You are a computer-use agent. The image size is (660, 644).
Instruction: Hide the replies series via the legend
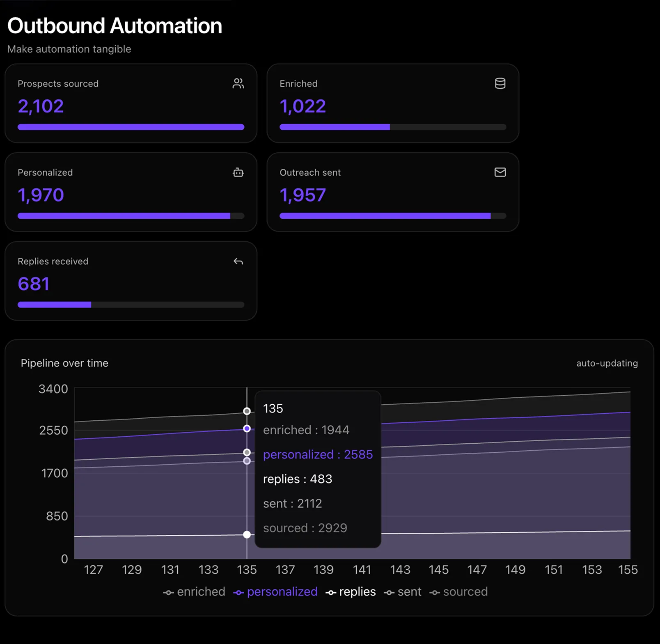357,591
